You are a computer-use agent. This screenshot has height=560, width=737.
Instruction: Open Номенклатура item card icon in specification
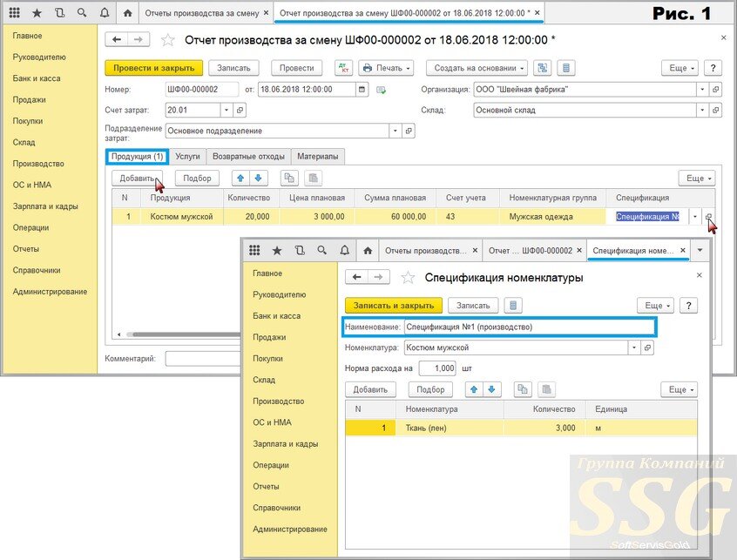point(647,347)
